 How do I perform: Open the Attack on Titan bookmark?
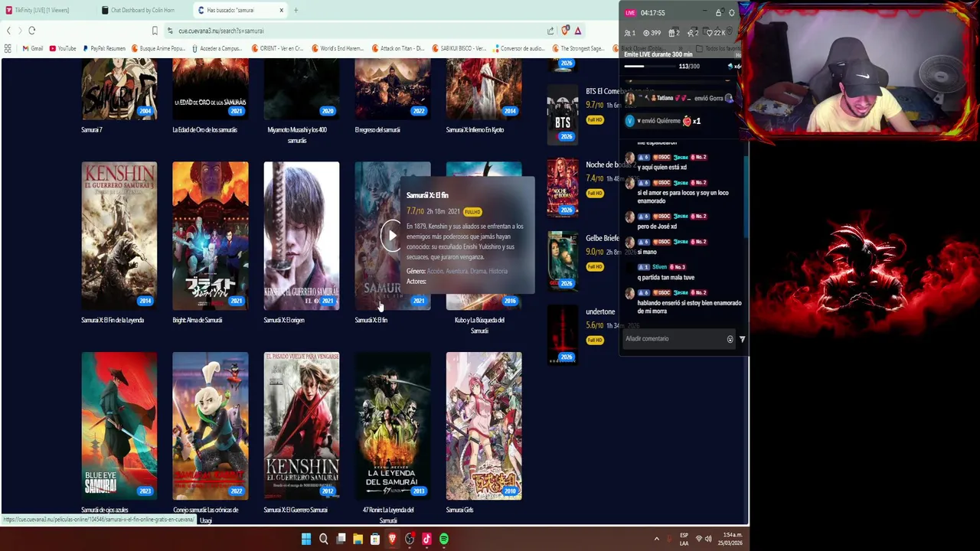point(397,48)
